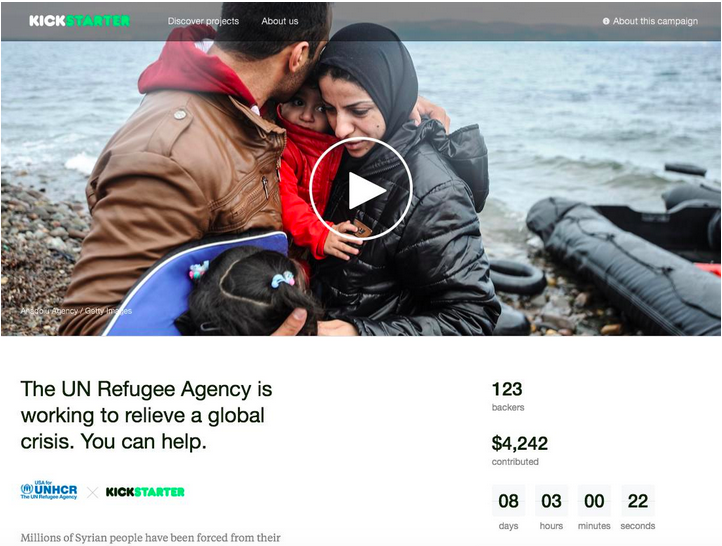Click the $4,242 contributed amount
Viewport: 722px width, 546px height.
[x=519, y=443]
